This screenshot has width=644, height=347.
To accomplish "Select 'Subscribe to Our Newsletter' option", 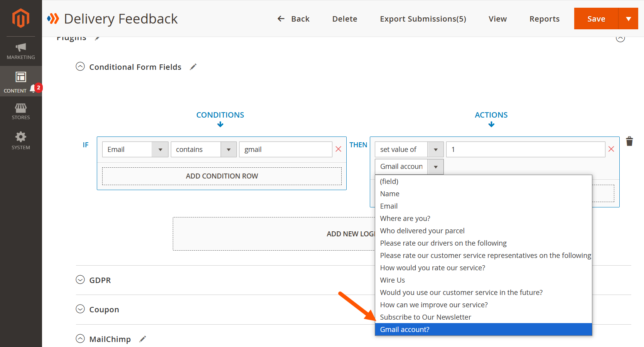I will click(483, 317).
